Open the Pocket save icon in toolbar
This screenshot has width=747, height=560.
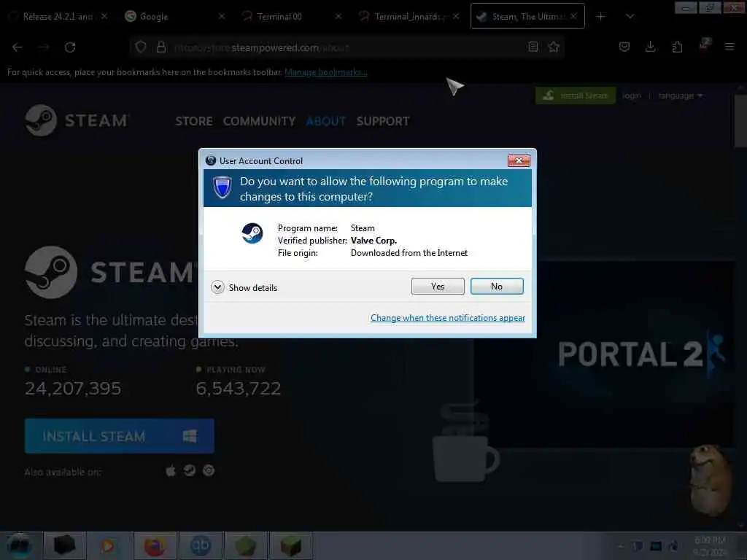click(624, 47)
